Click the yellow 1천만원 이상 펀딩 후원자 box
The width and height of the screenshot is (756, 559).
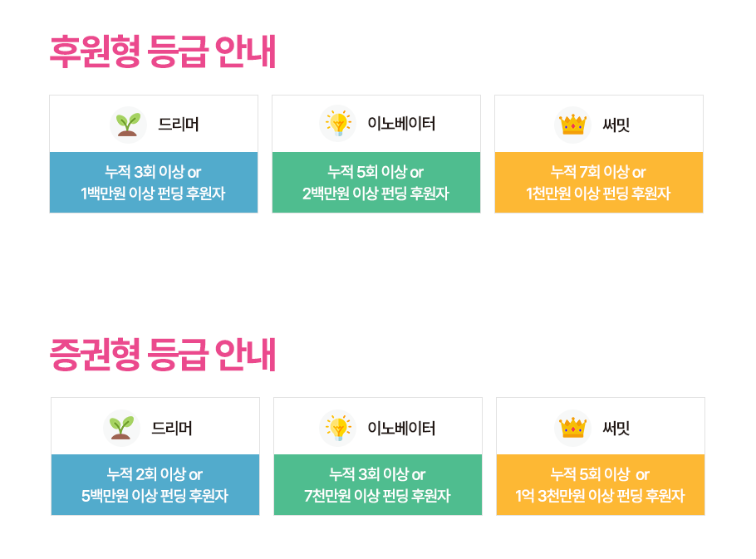[599, 182]
